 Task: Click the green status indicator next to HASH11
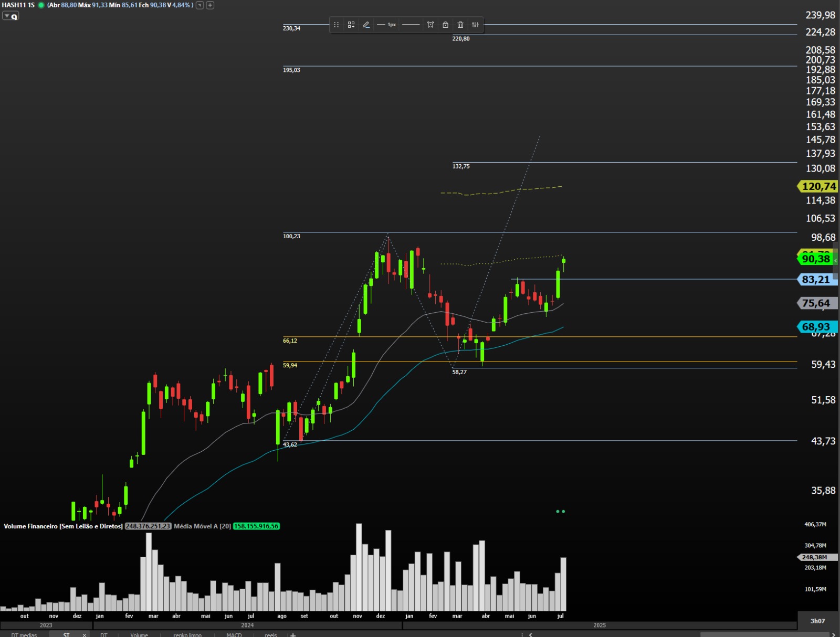pyautogui.click(x=41, y=5)
